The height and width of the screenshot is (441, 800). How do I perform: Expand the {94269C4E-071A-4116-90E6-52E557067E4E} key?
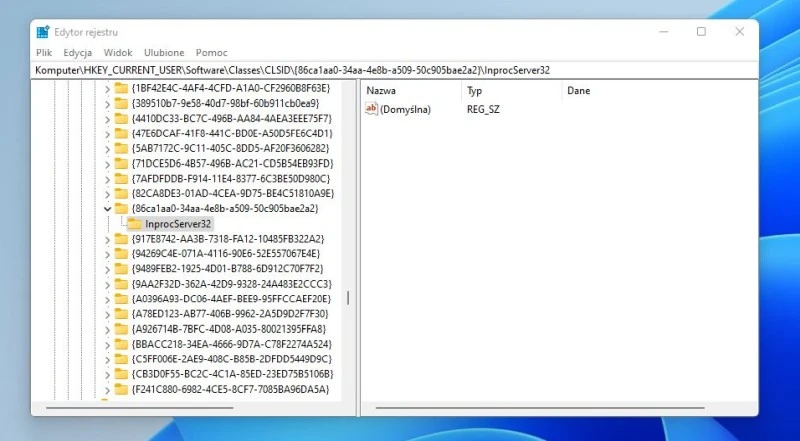(107, 254)
